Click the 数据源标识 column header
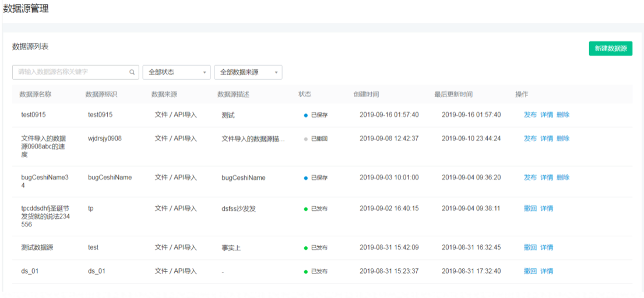Screen dimensions: 644x298 click(x=101, y=94)
